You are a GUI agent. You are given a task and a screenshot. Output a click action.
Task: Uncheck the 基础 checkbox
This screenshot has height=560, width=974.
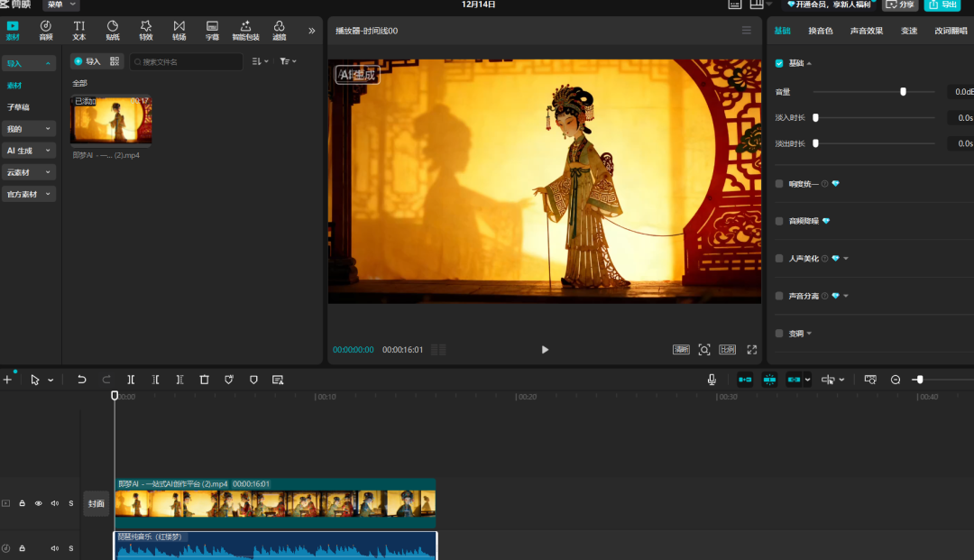(x=779, y=63)
